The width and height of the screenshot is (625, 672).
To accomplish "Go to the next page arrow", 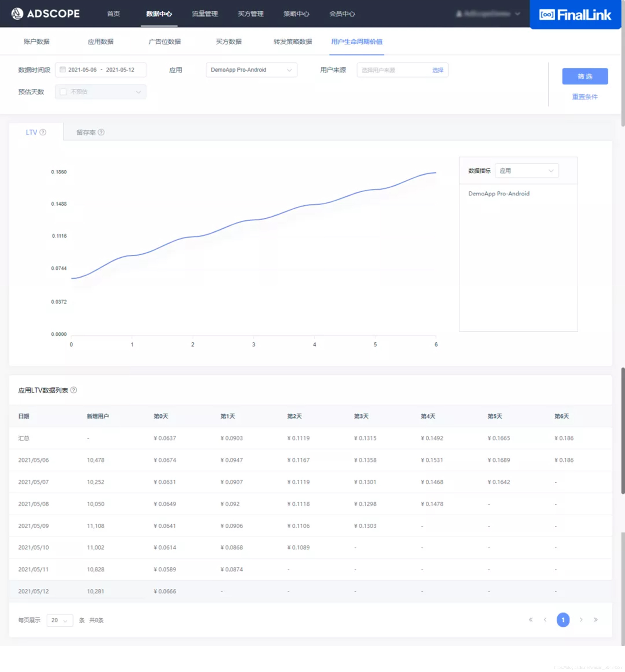I will [x=581, y=620].
